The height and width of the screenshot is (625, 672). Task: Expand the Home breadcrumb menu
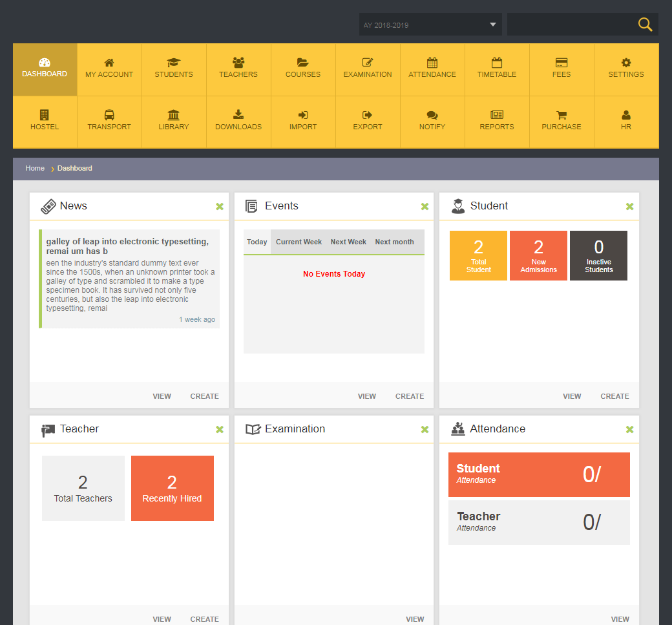[35, 168]
